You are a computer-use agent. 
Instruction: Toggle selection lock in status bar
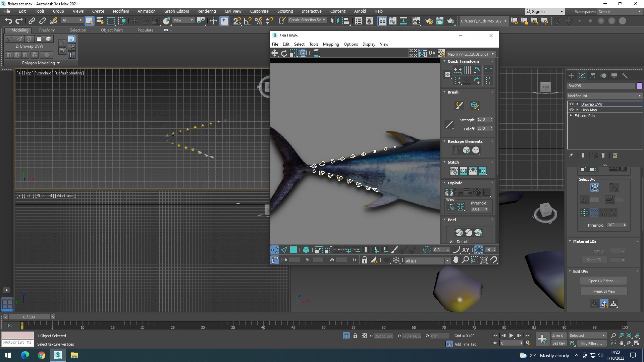point(355,336)
